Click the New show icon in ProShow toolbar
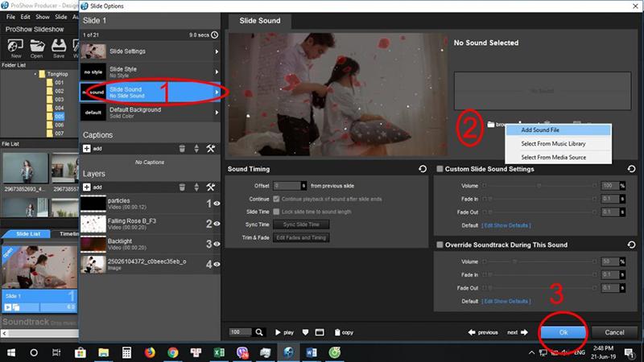This screenshot has height=362, width=644. [x=15, y=48]
